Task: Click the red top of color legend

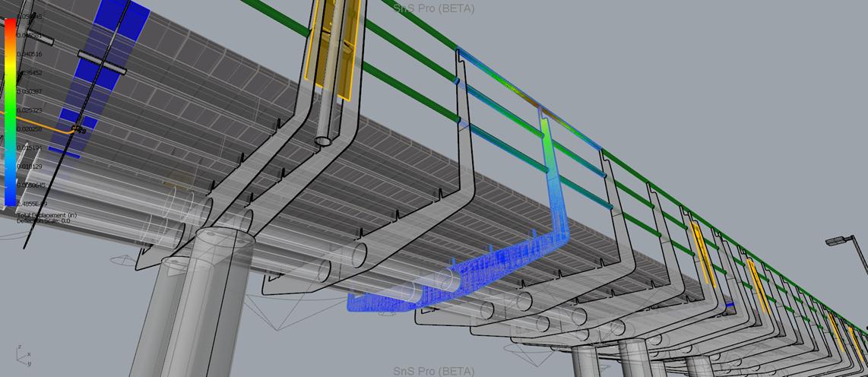Action: 10,24
